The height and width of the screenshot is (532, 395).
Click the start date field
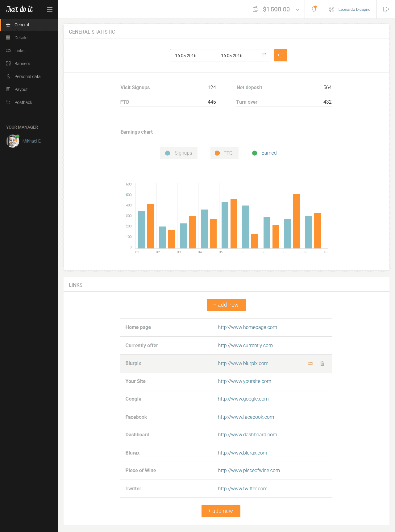coord(193,56)
